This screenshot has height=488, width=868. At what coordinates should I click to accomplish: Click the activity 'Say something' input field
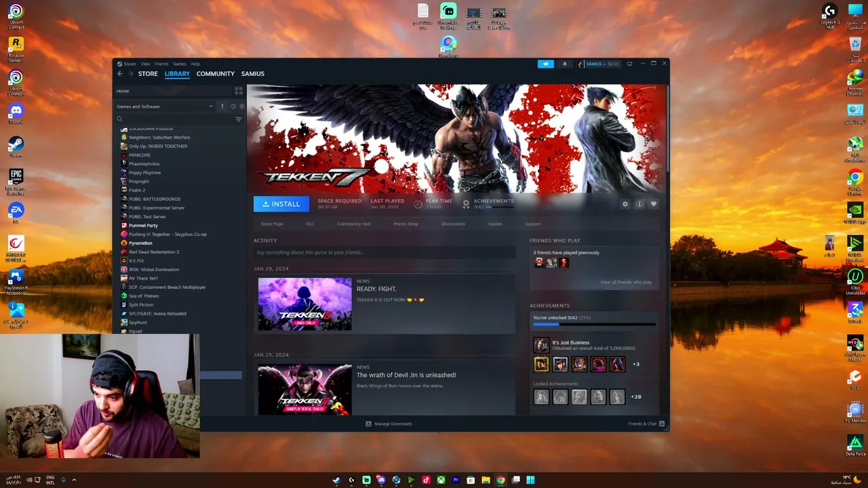click(384, 253)
